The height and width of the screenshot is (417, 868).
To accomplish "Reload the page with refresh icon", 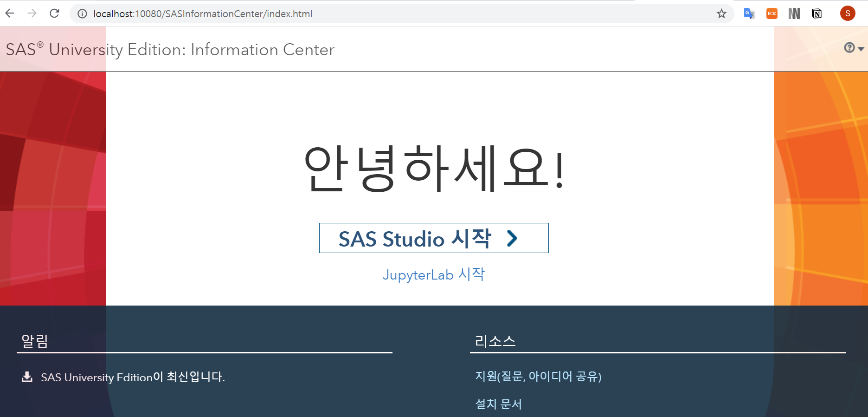I will [x=54, y=13].
